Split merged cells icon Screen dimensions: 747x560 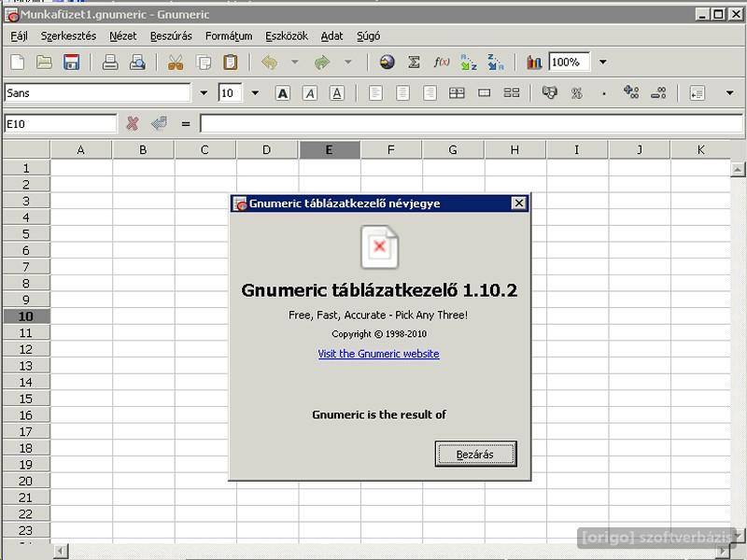(512, 92)
